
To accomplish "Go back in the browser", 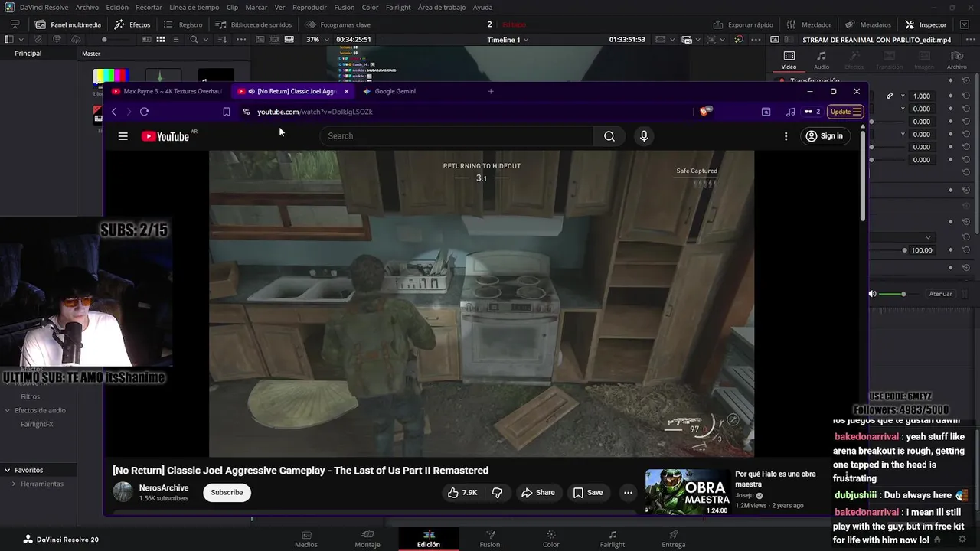I will (113, 112).
